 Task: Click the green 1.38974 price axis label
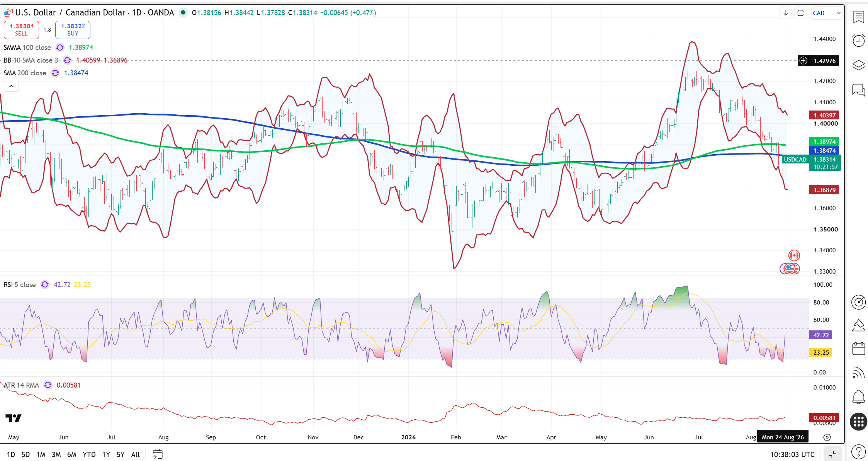(824, 142)
